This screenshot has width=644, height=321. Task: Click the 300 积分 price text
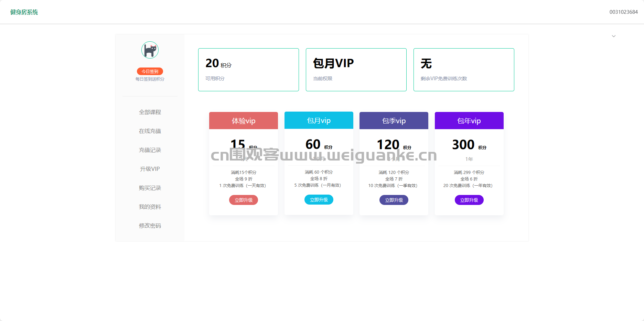point(469,145)
